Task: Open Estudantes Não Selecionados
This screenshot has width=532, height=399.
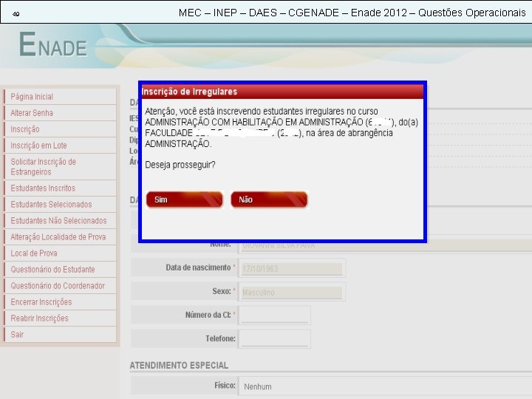Action: click(58, 221)
